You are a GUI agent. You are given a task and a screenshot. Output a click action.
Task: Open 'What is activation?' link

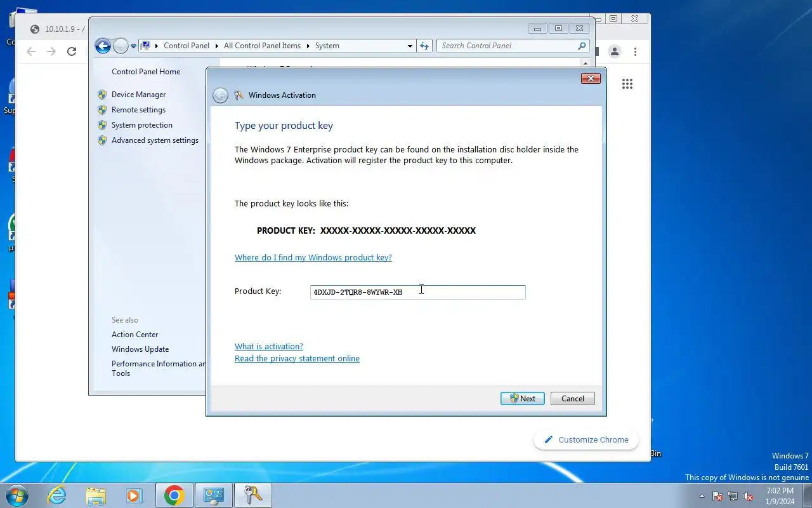268,346
